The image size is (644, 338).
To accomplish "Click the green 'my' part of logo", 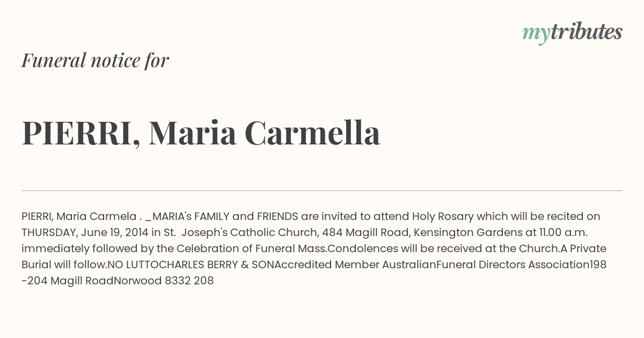I will tap(536, 35).
